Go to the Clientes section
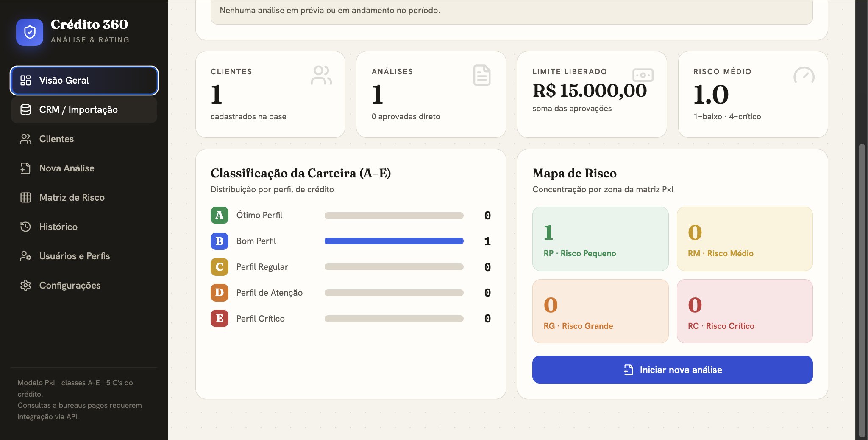Screen dimensions: 868x440 [84, 139]
